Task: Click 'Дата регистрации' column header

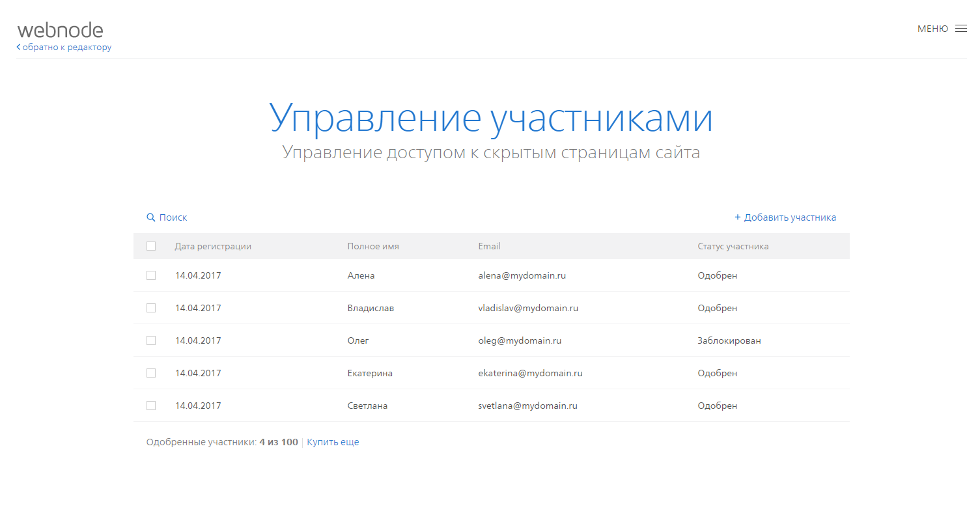Action: 213,246
